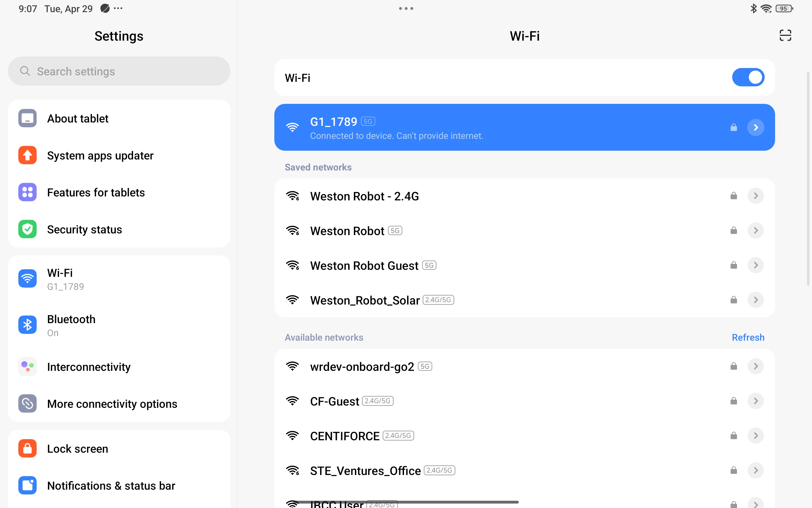The height and width of the screenshot is (508, 812).
Task: Tap the Wi-Fi icon in settings sidebar
Action: (x=28, y=279)
